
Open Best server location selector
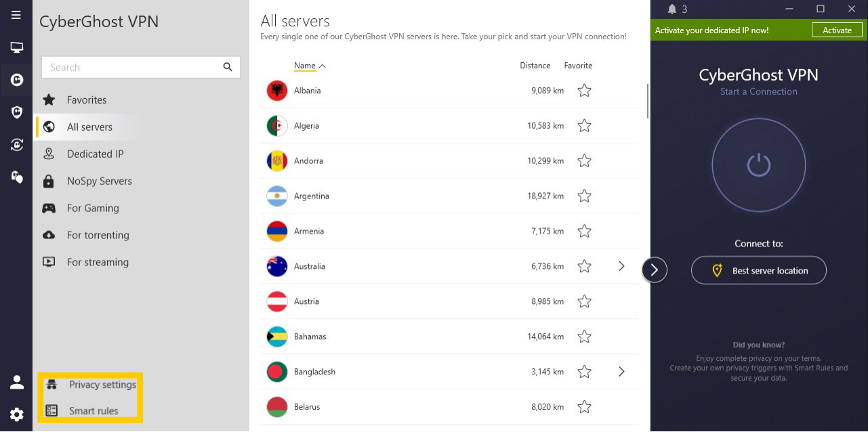click(x=759, y=270)
